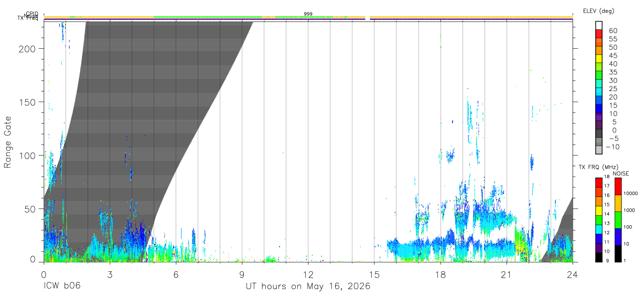Click the '14' label on the TX FRQ scale
The height and width of the screenshot is (297, 644).
click(607, 214)
